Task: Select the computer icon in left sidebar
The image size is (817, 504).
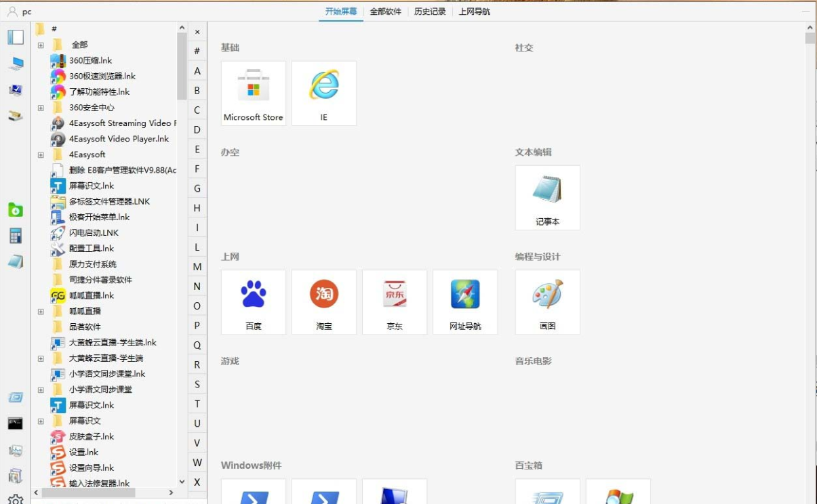Action: point(15,65)
